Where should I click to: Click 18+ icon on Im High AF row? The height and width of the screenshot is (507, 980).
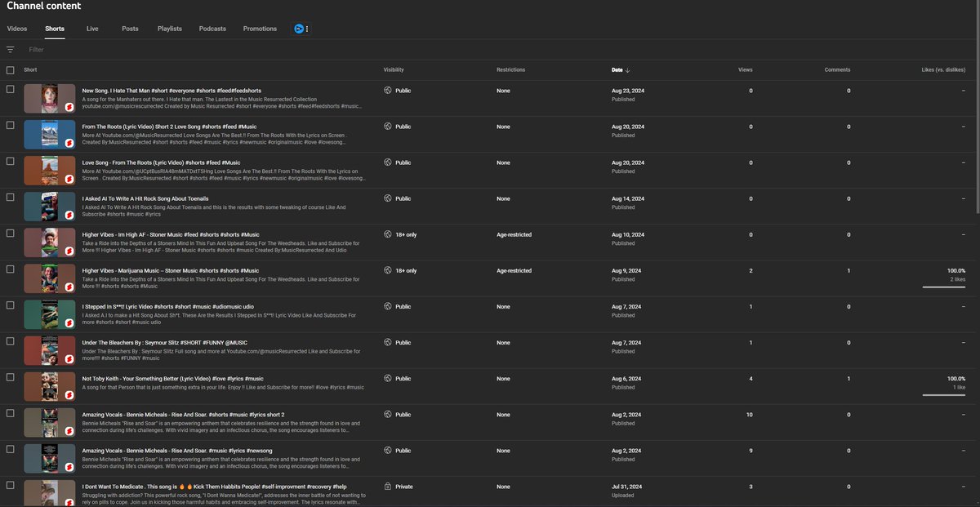coord(388,234)
